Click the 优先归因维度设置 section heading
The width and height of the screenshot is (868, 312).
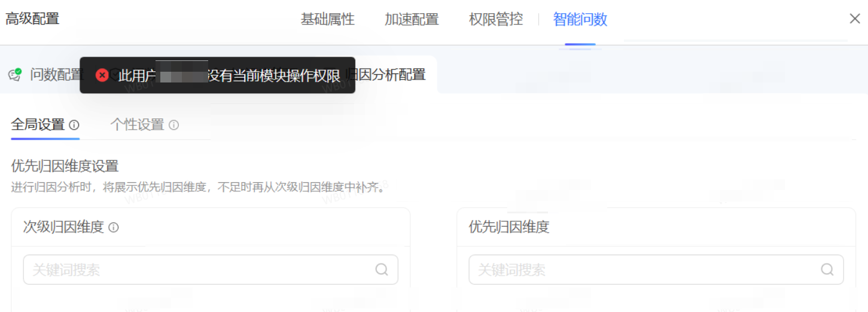click(65, 166)
